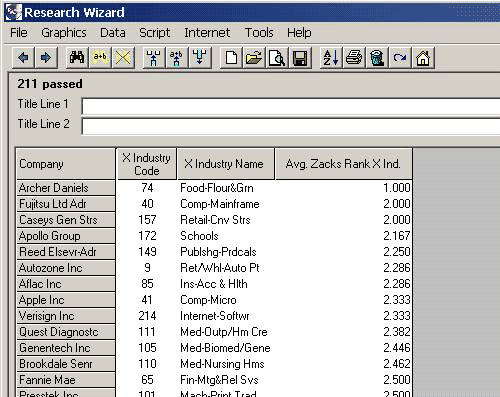This screenshot has height=397, width=500.
Task: Click the A-Z sort icon
Action: click(331, 58)
